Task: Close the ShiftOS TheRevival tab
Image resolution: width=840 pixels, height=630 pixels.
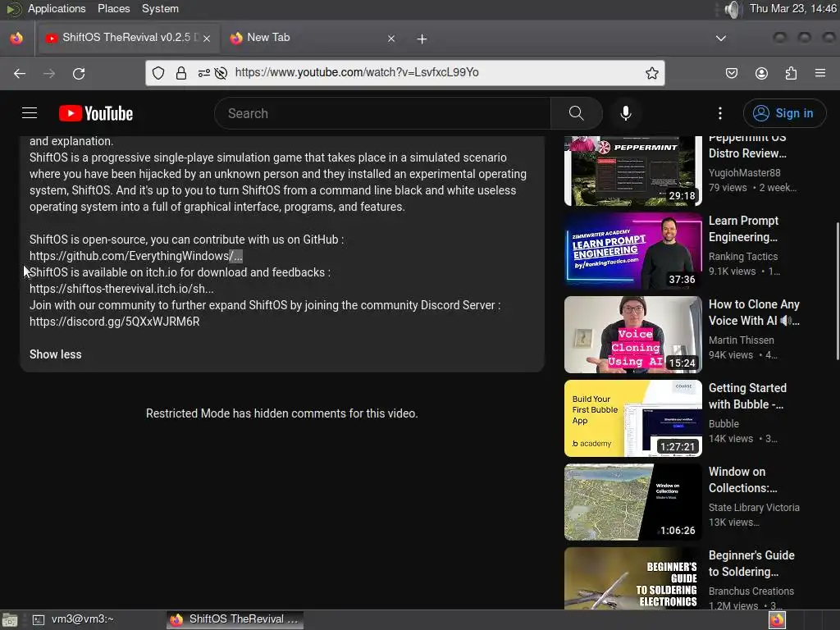Action: pyautogui.click(x=207, y=38)
